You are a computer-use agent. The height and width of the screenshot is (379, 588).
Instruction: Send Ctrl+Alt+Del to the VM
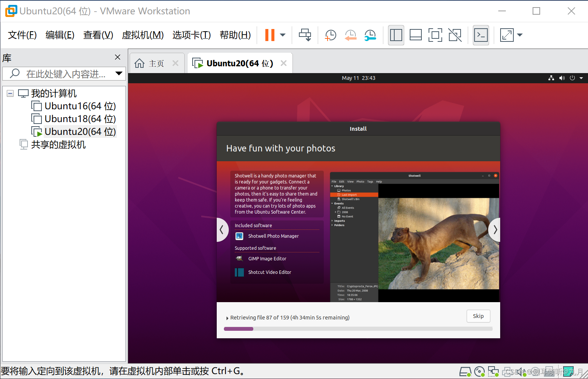(305, 35)
